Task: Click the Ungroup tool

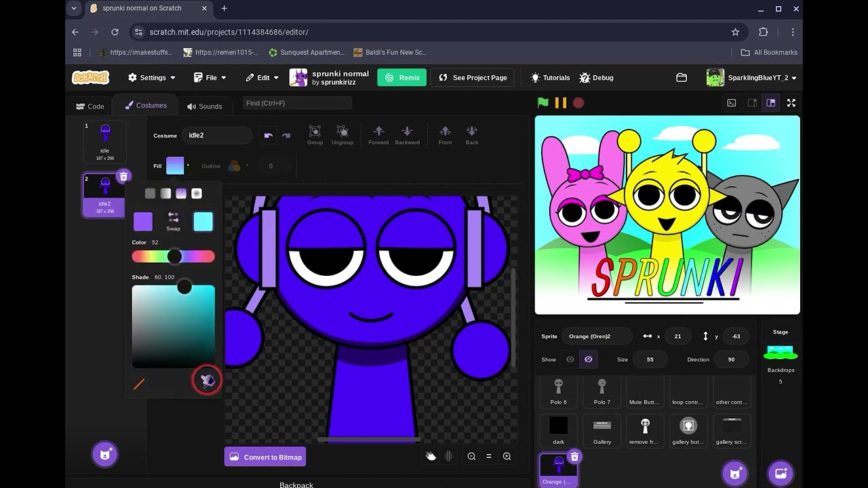Action: tap(342, 135)
